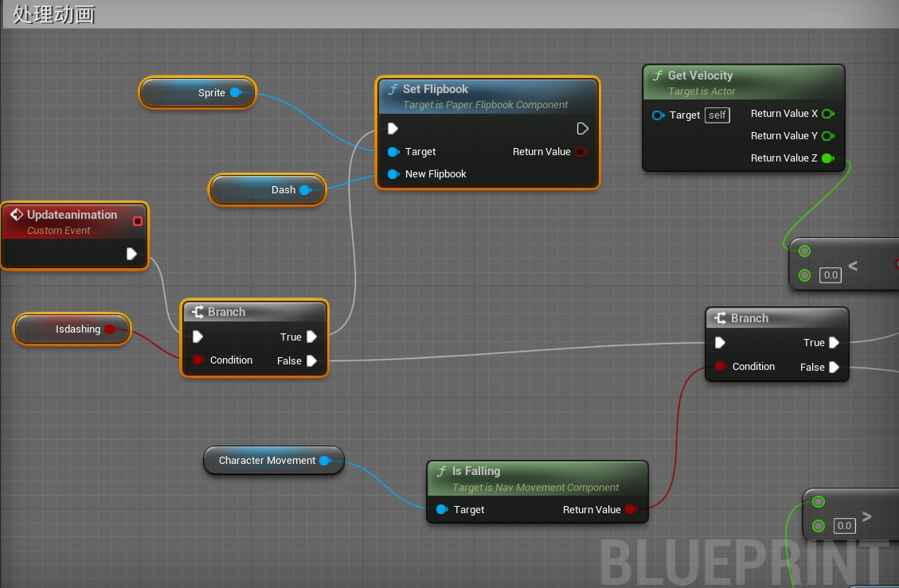Edit the 0.0 value on greater-than node

coord(844,525)
